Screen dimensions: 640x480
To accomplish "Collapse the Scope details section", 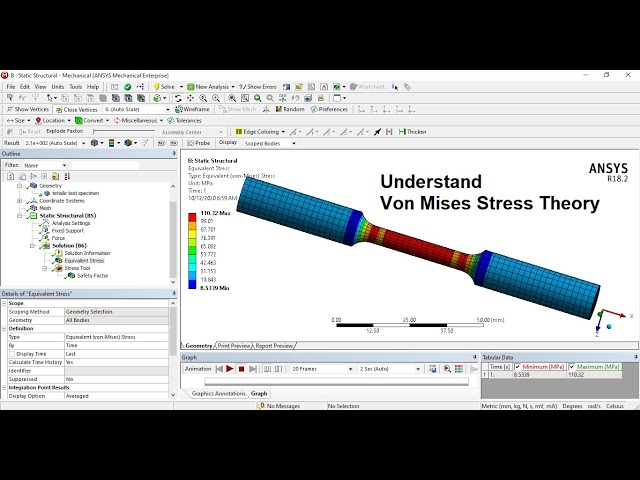I will pyautogui.click(x=4, y=303).
